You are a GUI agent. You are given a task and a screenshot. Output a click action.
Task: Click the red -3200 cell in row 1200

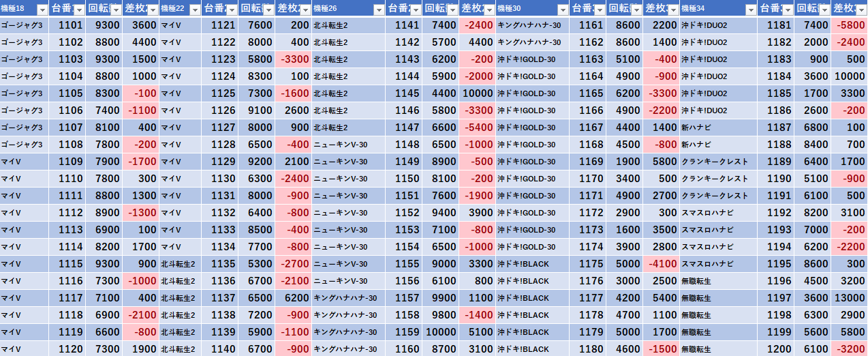pyautogui.click(x=849, y=348)
